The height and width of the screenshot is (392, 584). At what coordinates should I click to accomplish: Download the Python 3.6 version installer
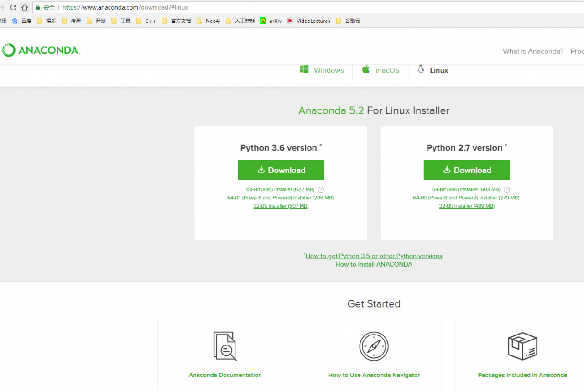point(281,170)
